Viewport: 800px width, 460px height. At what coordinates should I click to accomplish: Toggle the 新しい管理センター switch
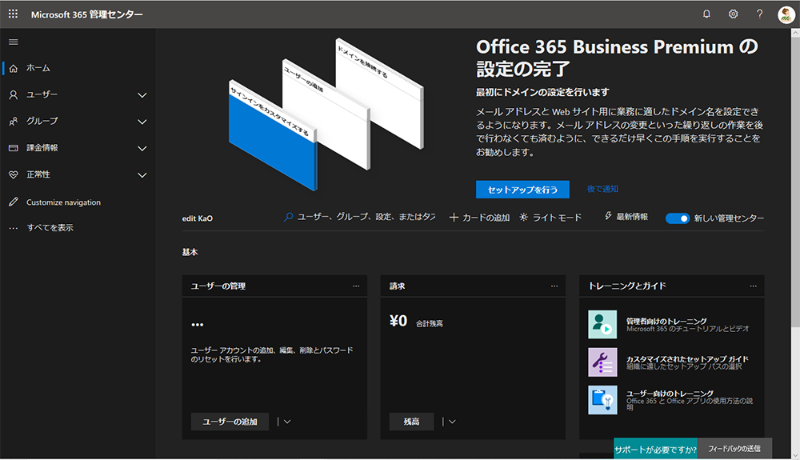[677, 218]
